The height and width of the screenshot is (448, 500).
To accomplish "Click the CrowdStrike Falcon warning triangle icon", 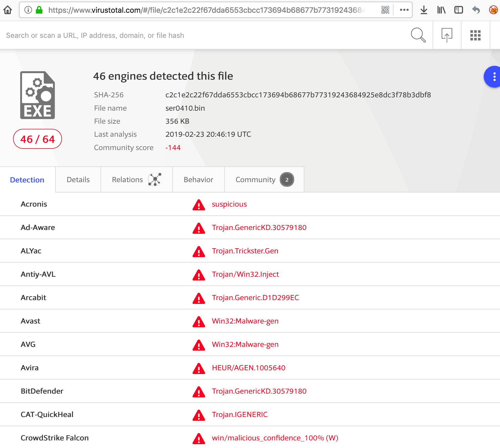I will (x=199, y=438).
